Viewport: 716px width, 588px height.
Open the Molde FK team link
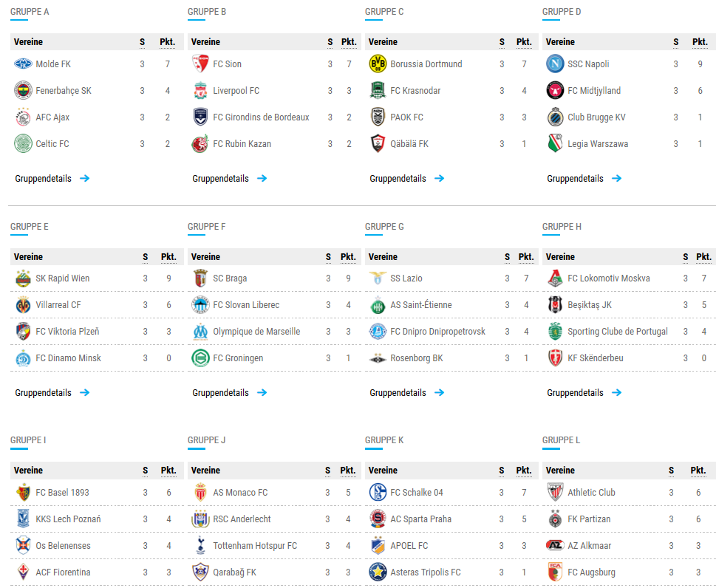pos(53,64)
